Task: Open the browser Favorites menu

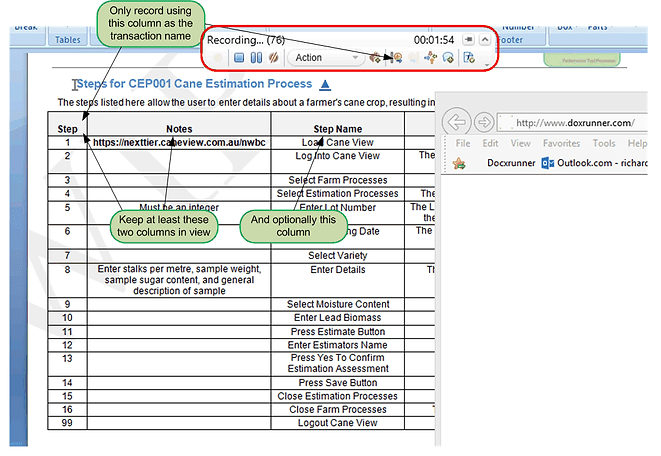Action: (562, 143)
